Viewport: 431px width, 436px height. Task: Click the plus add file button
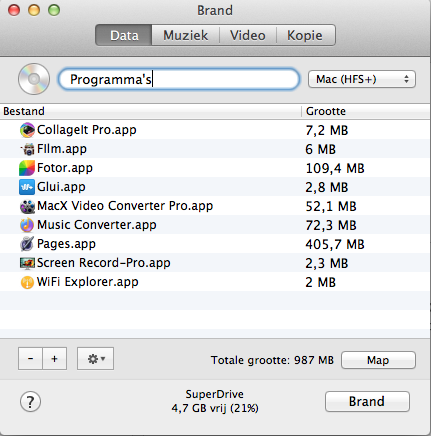click(55, 359)
